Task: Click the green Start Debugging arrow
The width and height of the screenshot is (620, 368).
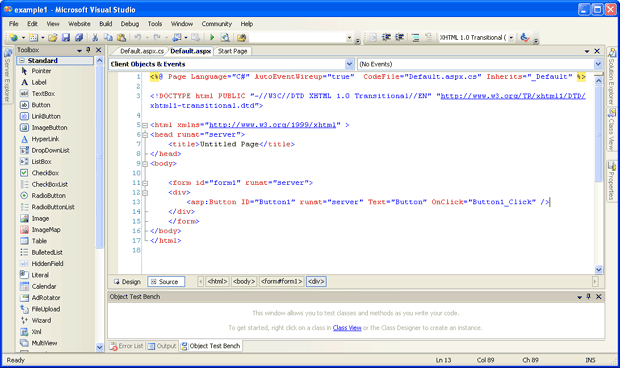Action: (212, 38)
